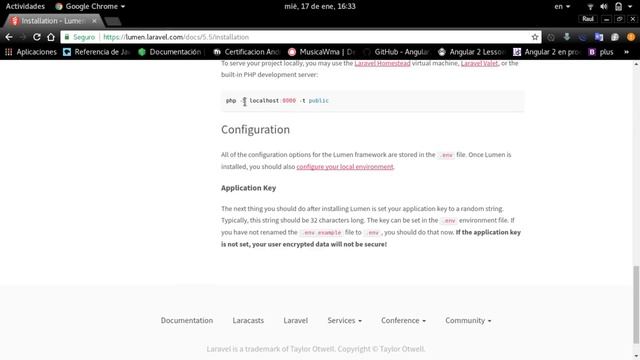The image size is (640, 360).
Task: Click the translate extension icon in toolbar
Action: (599, 37)
